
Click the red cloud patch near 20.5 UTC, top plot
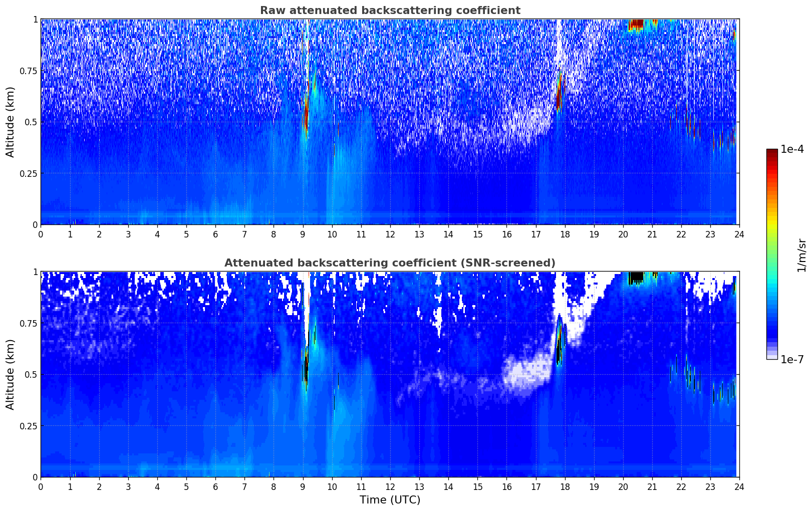point(636,24)
